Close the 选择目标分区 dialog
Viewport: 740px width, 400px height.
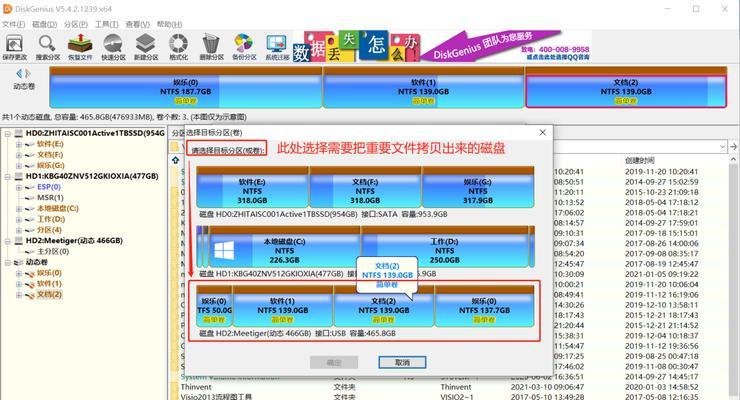pyautogui.click(x=543, y=133)
